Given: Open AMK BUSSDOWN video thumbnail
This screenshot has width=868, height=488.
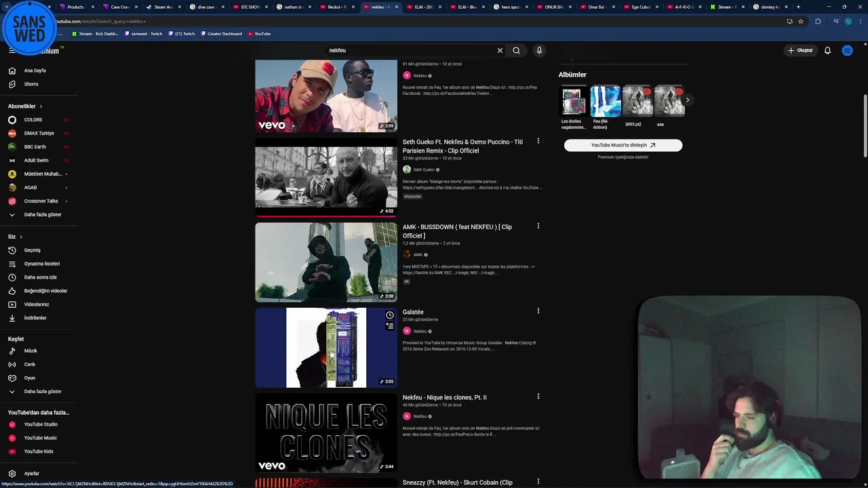Looking at the screenshot, I should click(326, 262).
